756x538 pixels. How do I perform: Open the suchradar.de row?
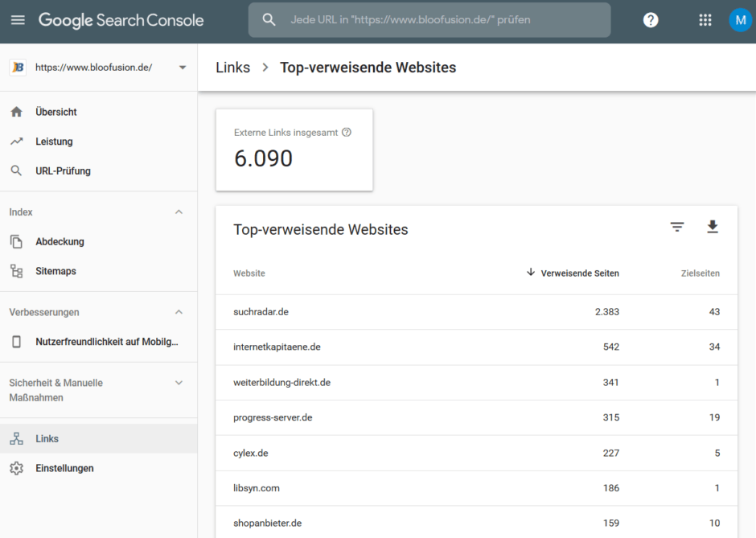476,312
